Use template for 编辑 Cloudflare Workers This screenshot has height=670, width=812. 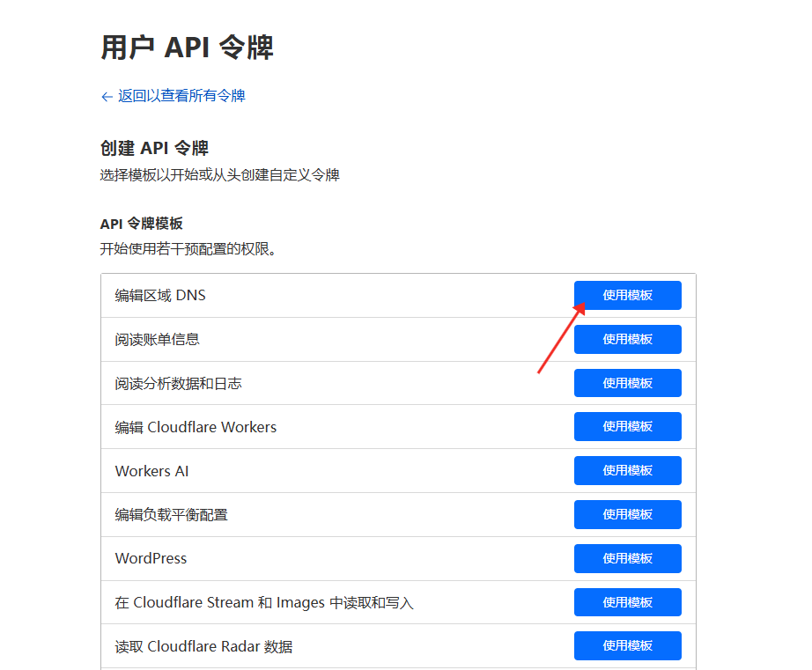pos(627,427)
